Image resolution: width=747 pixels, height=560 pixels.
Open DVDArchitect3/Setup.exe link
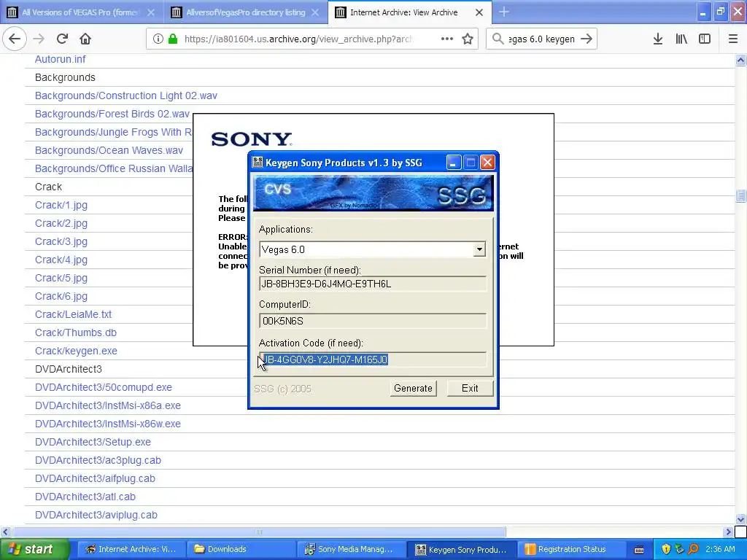click(x=93, y=442)
